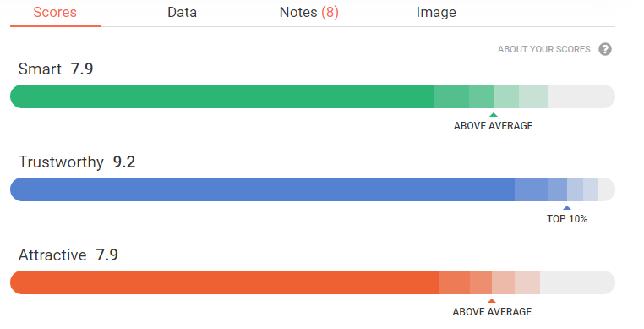Click the orange triangle marker under Attractive

click(x=492, y=300)
